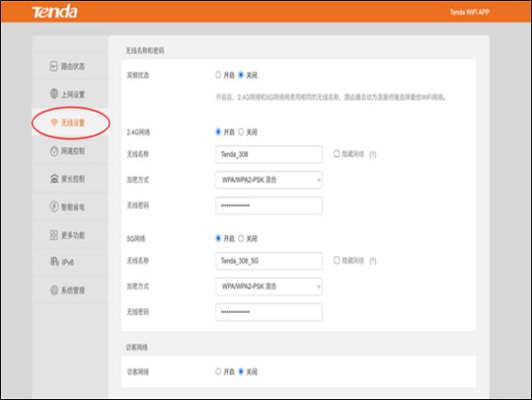Select 关闭 radio for 访客网络
532x400 pixels.
coord(241,372)
